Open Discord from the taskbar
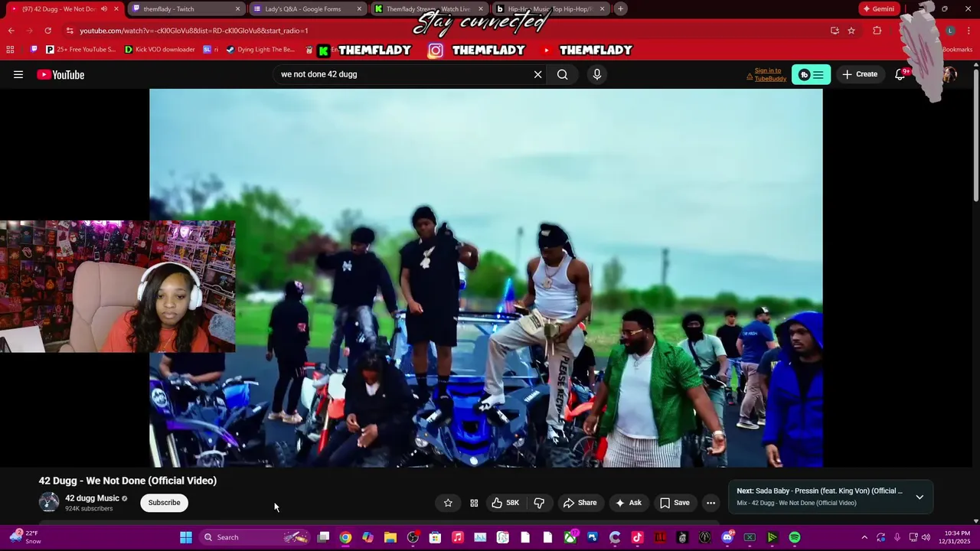980x551 pixels. [727, 537]
